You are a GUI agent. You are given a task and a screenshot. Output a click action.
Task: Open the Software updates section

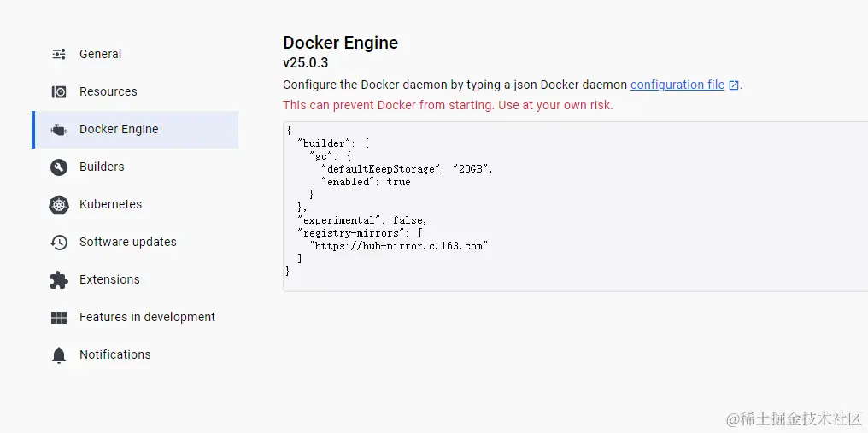pos(136,242)
